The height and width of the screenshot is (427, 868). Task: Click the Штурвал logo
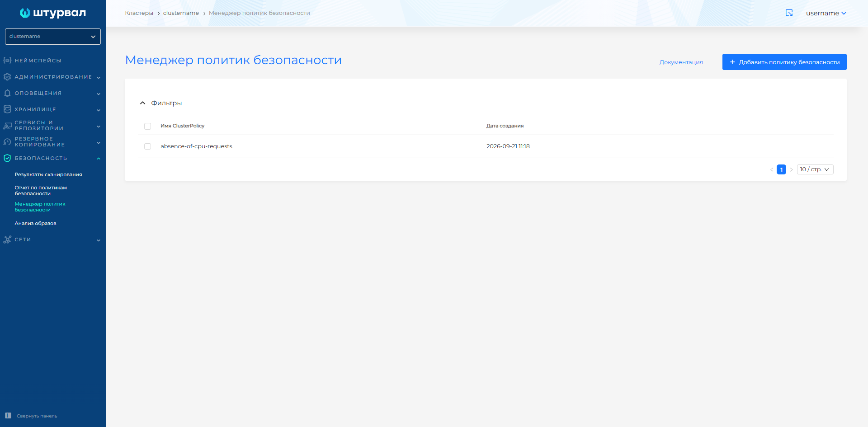[53, 13]
